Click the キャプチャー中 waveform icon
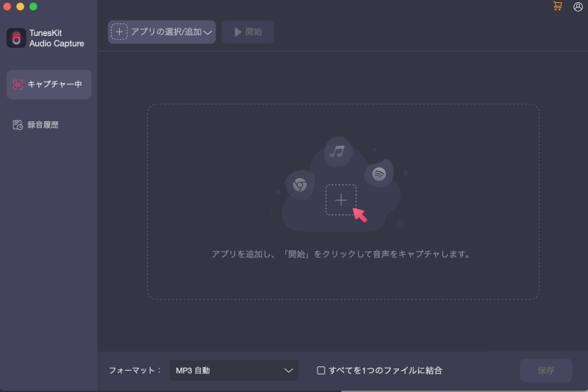 18,84
